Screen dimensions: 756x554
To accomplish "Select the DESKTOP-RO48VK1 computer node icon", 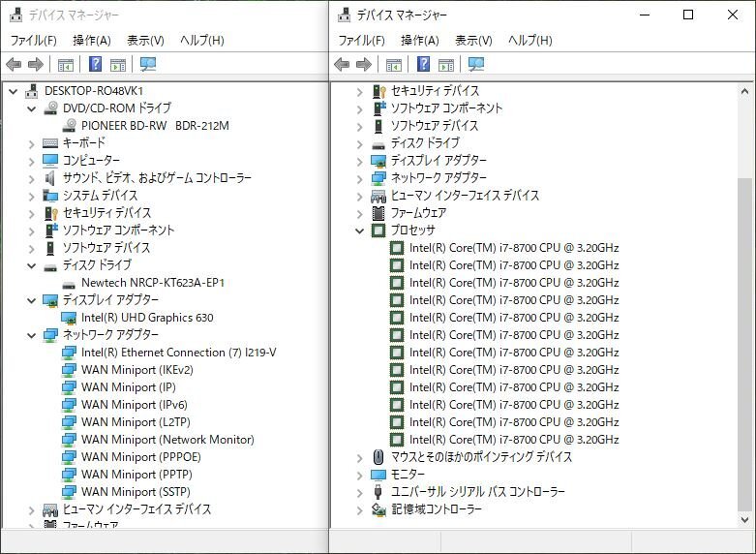I will 32,91.
